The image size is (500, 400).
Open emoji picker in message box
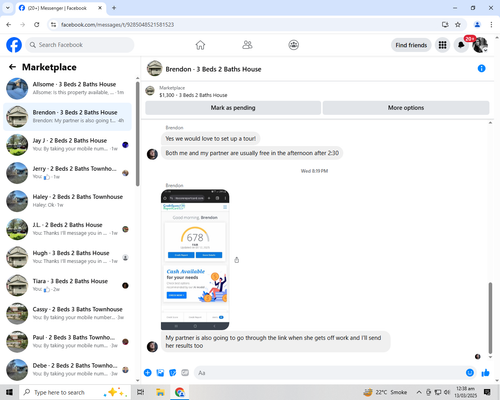tap(470, 373)
